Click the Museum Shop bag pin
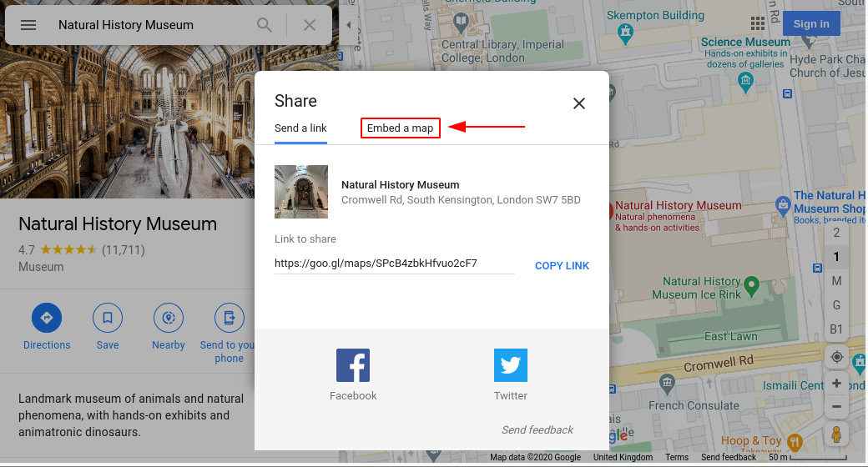 pos(783,206)
